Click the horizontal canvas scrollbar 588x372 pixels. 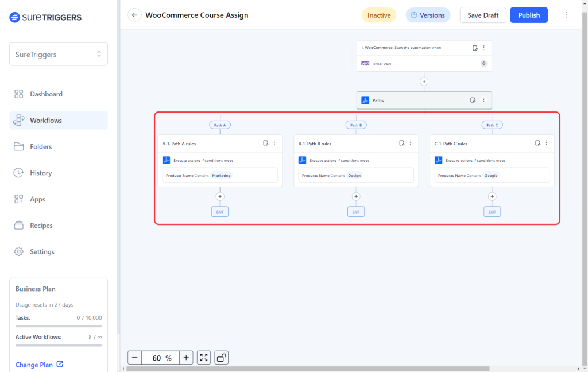tap(310, 369)
